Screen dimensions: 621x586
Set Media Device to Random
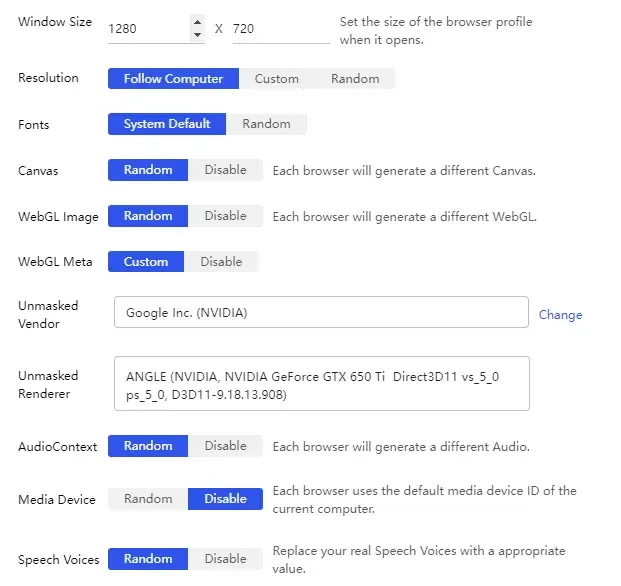[148, 499]
